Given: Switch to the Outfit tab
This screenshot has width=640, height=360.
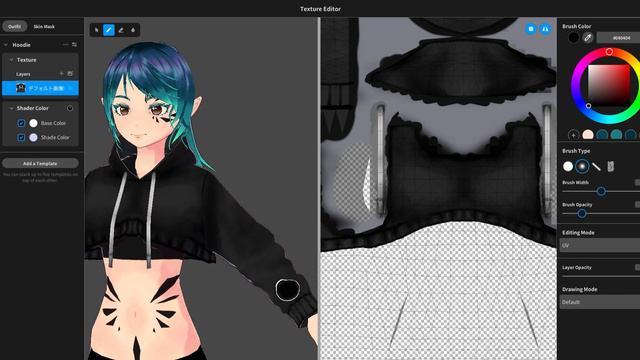Looking at the screenshot, I should point(15,26).
